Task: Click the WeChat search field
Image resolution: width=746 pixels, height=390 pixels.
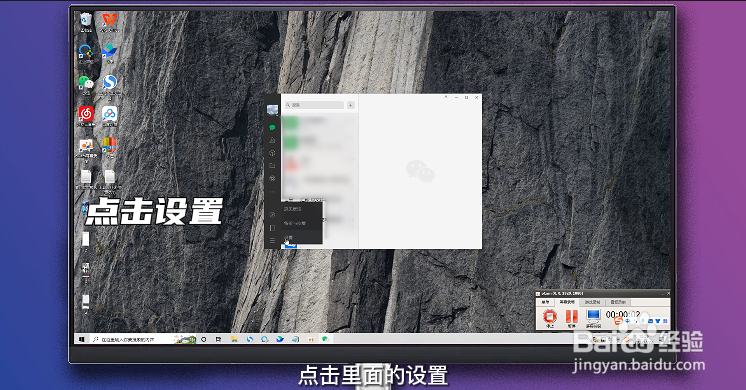Action: tap(314, 105)
